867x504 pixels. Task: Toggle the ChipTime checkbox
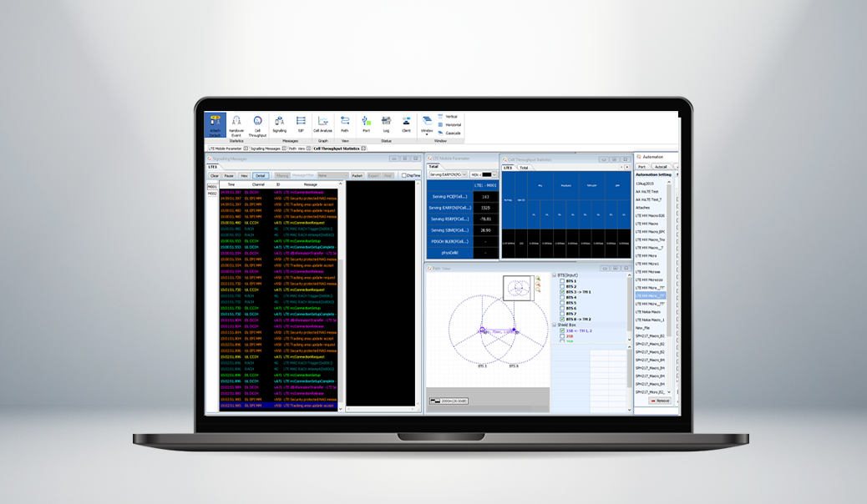pos(403,175)
